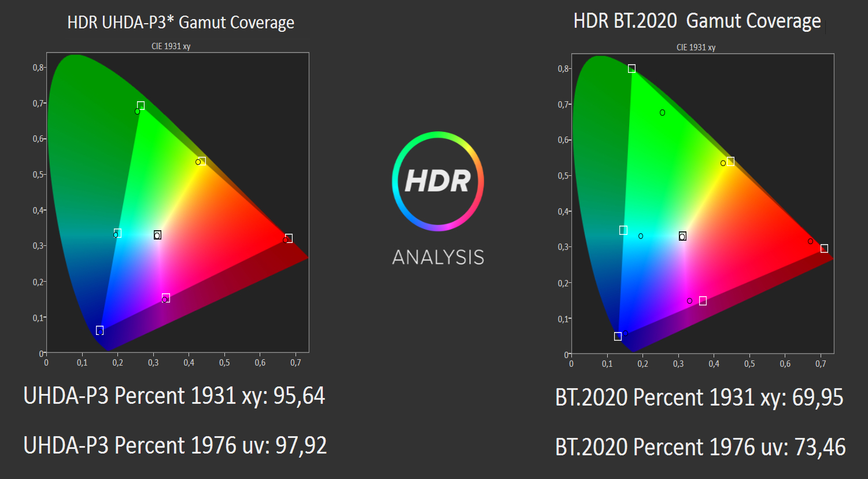The image size is (868, 479).
Task: Click '0,4' x-axis label on UHDA-P3 chart
Action: tap(189, 363)
